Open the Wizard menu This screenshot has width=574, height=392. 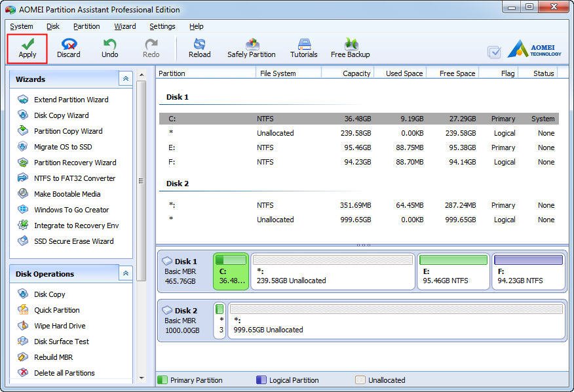[125, 26]
